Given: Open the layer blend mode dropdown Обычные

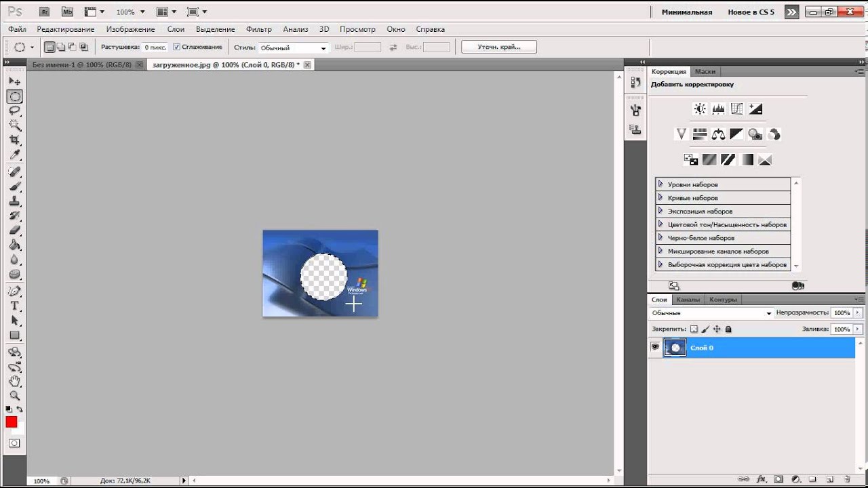Looking at the screenshot, I should [x=711, y=313].
